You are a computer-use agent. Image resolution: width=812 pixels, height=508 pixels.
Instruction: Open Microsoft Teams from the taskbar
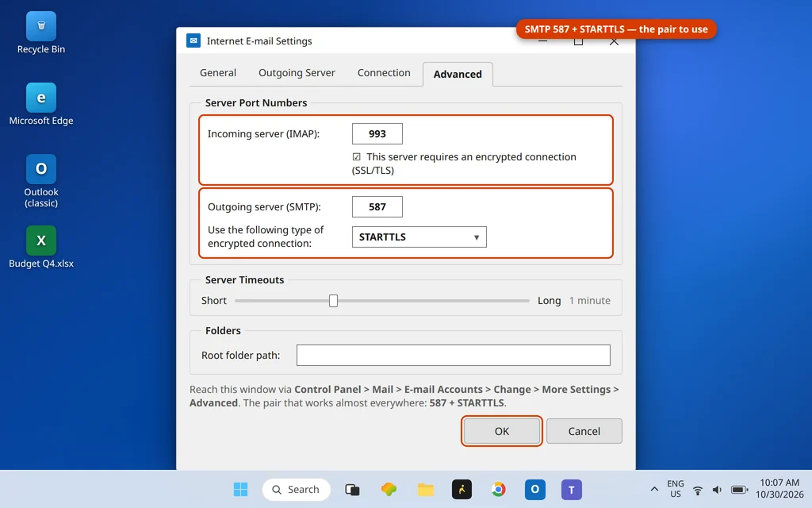coord(571,489)
